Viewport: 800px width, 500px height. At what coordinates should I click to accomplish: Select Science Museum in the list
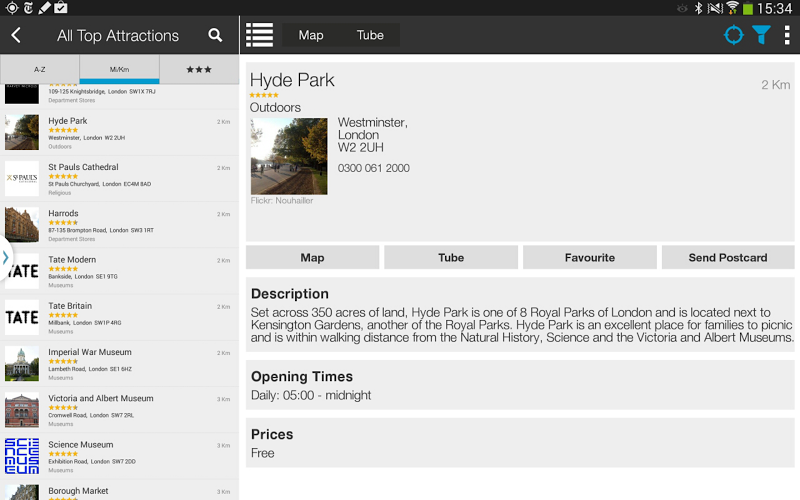pyautogui.click(x=119, y=457)
